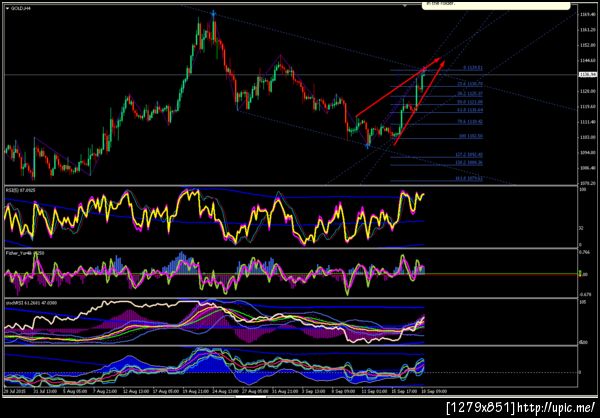Select the Fibonacci 100 level label
Screen dimensions: 600x418
pos(471,136)
